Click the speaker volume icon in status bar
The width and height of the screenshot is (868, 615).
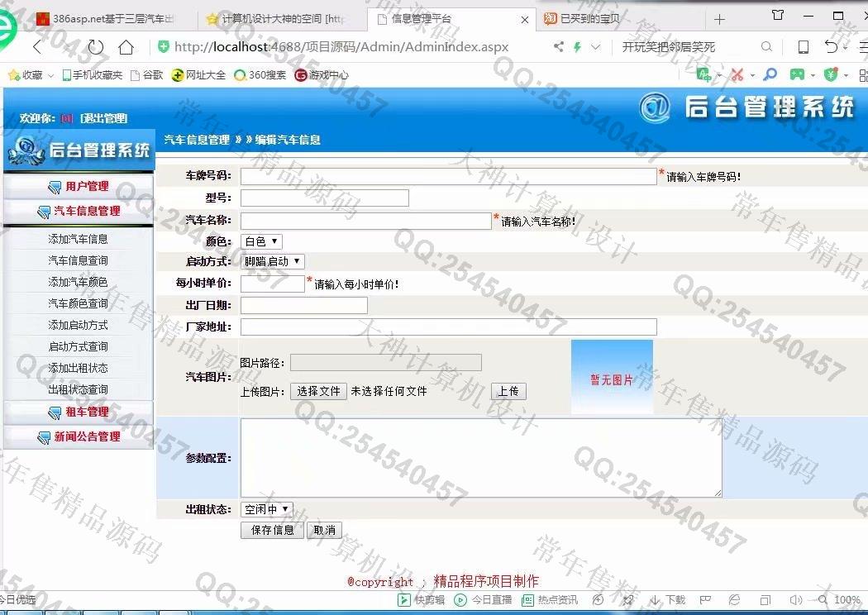click(x=795, y=599)
